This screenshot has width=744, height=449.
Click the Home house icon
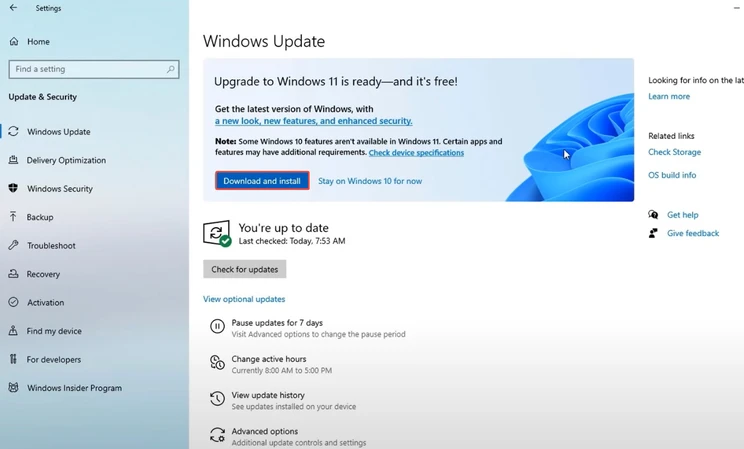[14, 42]
